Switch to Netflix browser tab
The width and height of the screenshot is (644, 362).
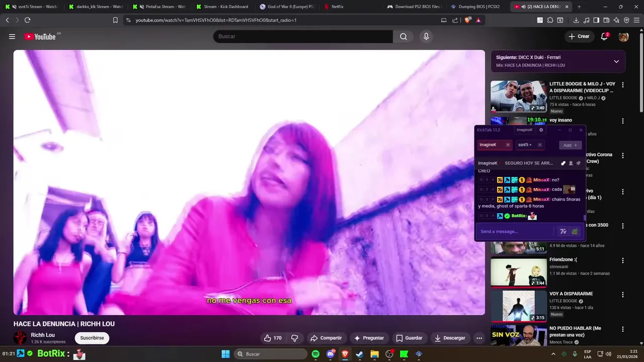coord(350,7)
